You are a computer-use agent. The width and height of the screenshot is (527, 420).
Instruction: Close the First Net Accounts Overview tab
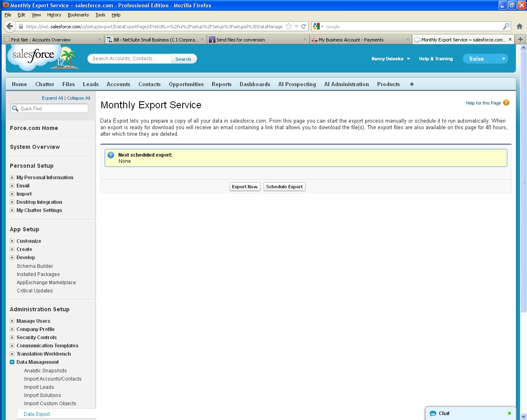pyautogui.click(x=100, y=39)
